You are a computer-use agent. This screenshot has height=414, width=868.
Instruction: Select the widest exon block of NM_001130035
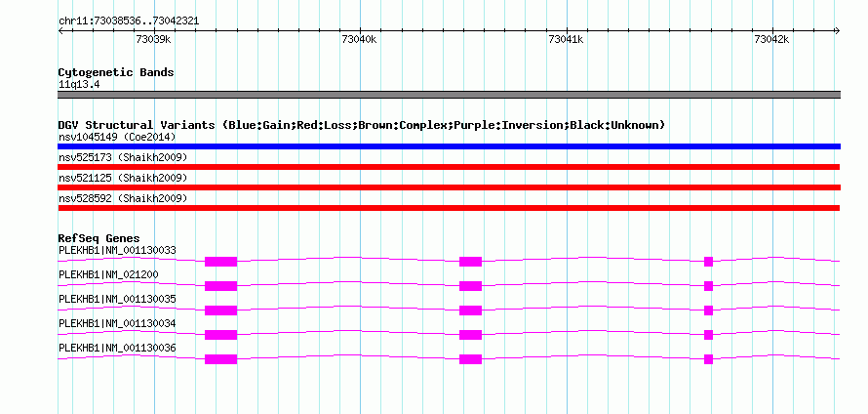pyautogui.click(x=220, y=310)
